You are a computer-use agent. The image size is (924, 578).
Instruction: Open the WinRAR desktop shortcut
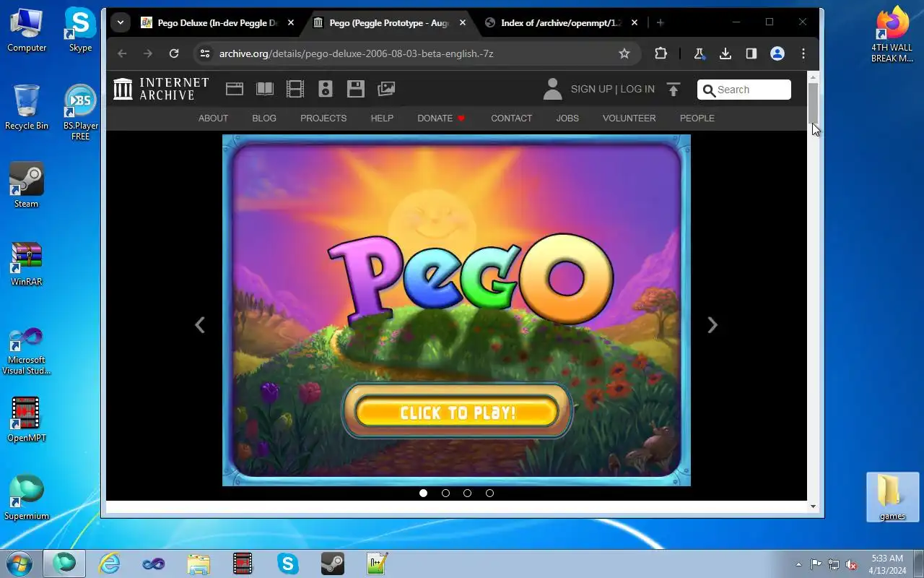26,263
